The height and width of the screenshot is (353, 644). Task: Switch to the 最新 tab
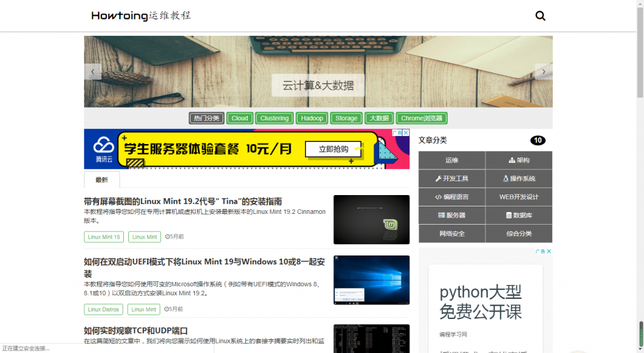[x=102, y=179]
